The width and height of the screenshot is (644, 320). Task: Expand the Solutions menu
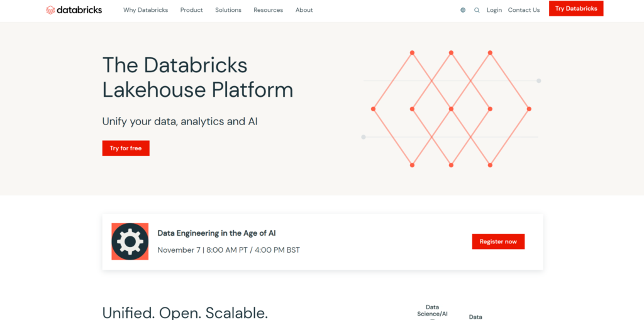pos(228,10)
